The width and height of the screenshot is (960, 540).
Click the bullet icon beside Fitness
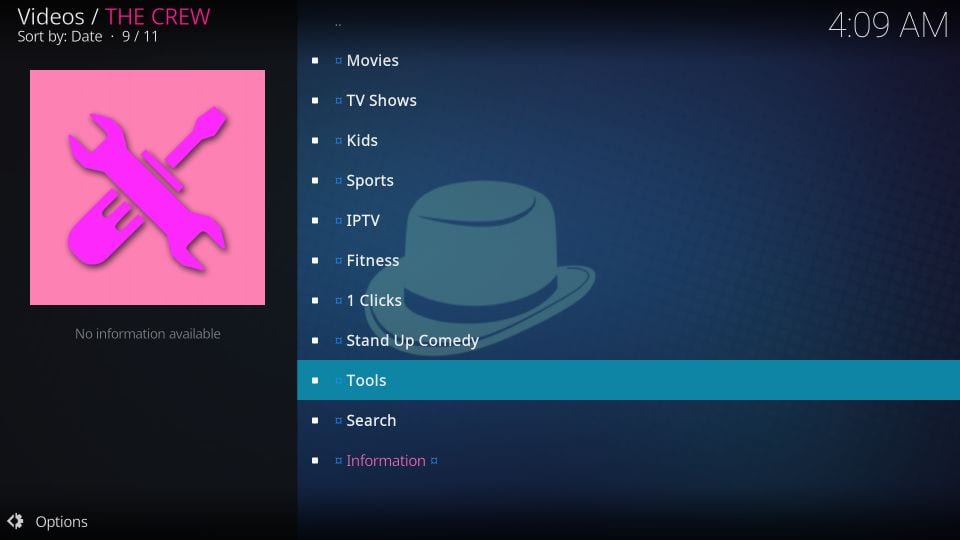pyautogui.click(x=315, y=260)
